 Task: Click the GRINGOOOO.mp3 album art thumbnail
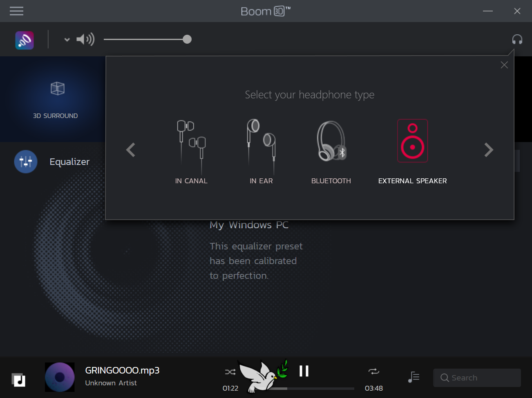pos(60,377)
